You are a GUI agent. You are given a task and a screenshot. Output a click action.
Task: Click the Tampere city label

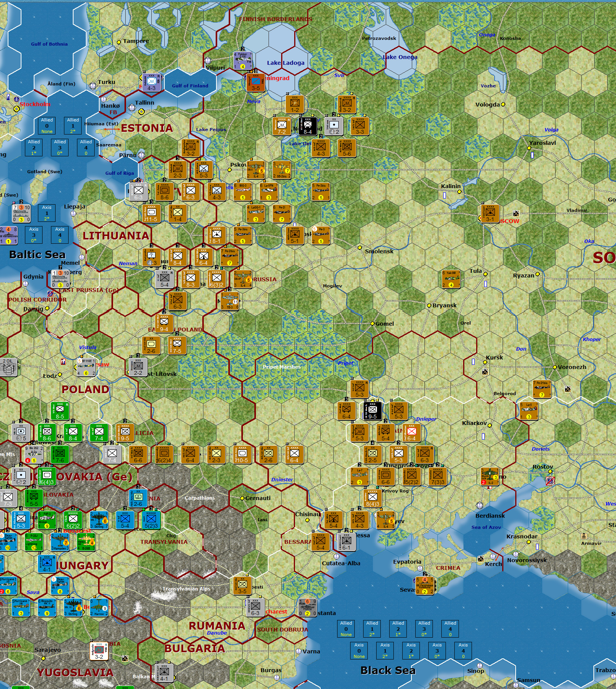coord(136,41)
